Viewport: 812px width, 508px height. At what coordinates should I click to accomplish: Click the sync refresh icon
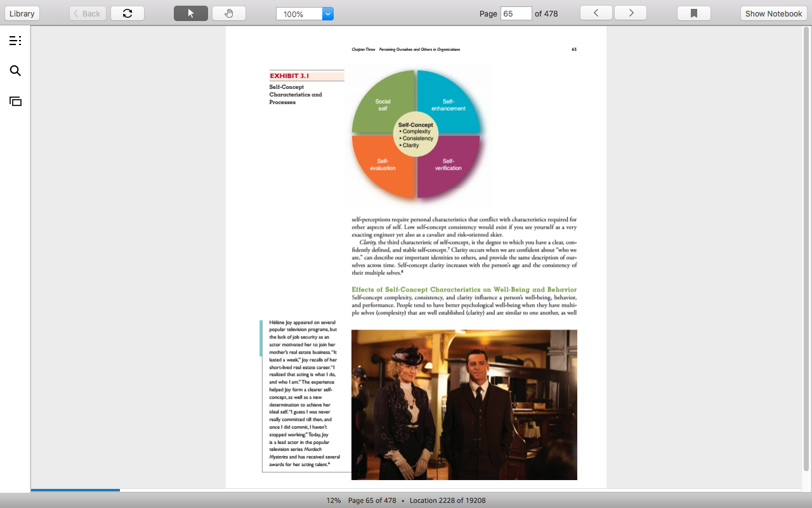coord(128,13)
